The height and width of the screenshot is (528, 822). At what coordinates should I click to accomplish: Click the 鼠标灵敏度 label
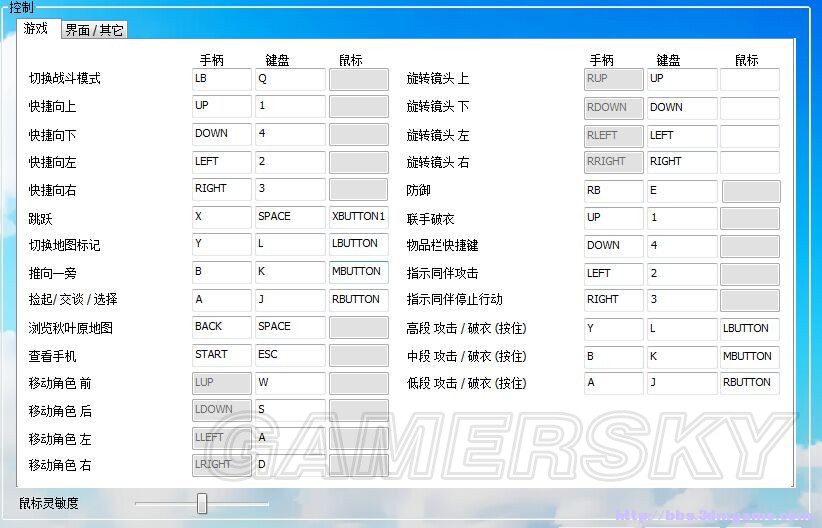pos(49,503)
